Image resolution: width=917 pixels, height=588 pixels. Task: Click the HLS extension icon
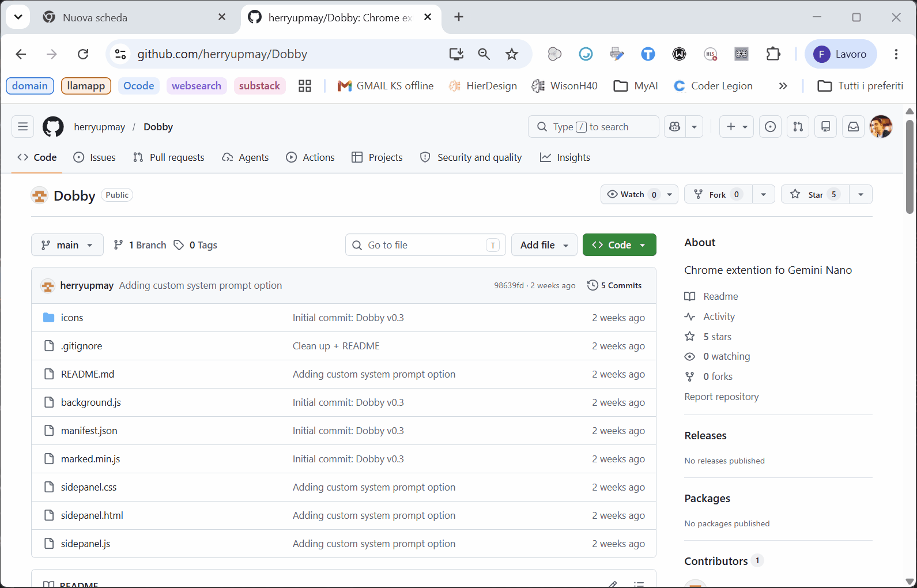[711, 54]
